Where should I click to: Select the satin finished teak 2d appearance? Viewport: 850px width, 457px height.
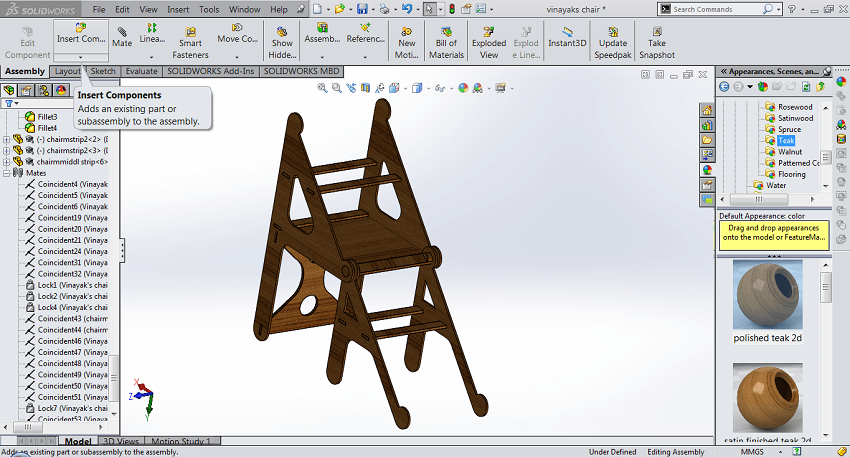tap(768, 404)
